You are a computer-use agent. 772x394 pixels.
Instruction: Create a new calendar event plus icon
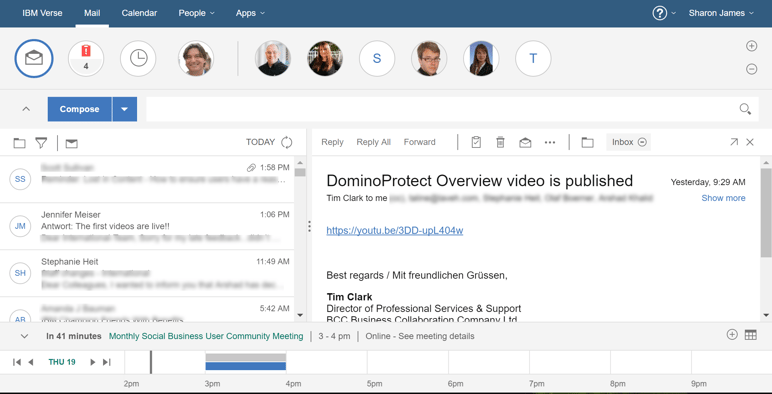click(732, 334)
